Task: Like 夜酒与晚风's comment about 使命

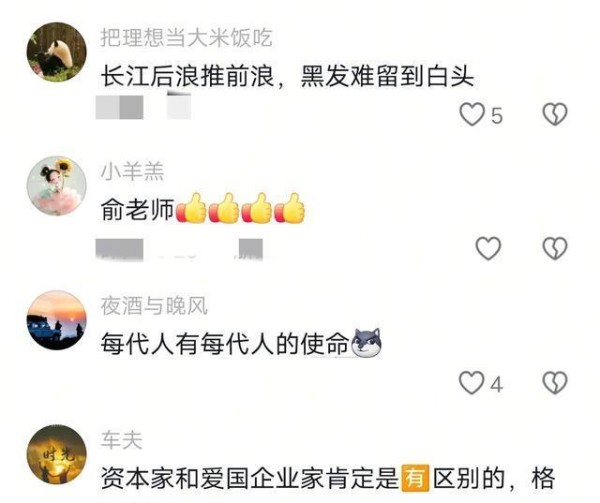Action: tap(471, 383)
